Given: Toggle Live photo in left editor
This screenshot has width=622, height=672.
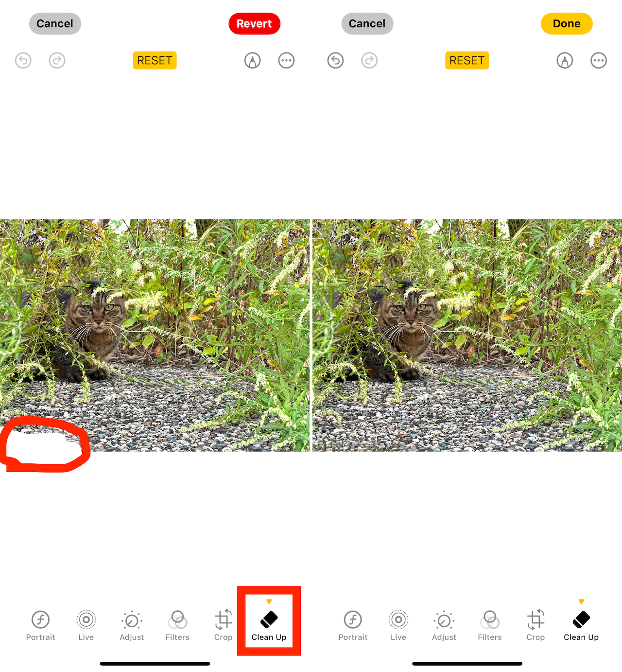Looking at the screenshot, I should (x=86, y=625).
